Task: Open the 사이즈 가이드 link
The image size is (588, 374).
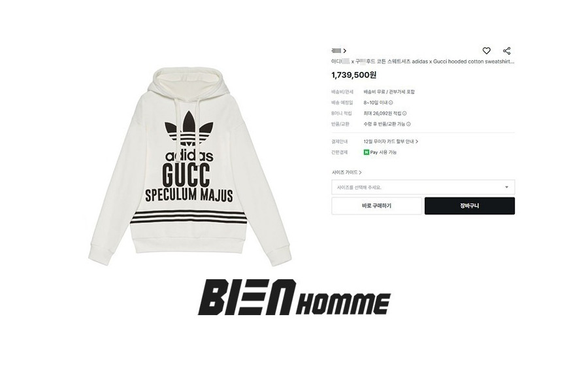Action: point(346,173)
